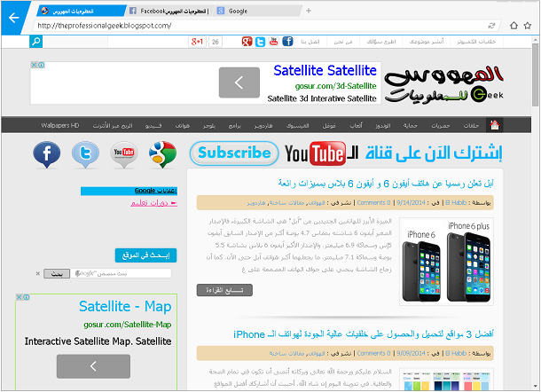Open the iPhone 6 and 6 plus thumbnail
This screenshot has width=541, height=392.
point(446,262)
